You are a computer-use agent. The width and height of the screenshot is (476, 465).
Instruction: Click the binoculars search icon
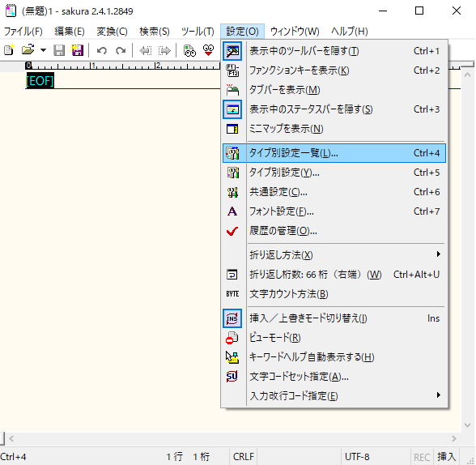[x=189, y=50]
